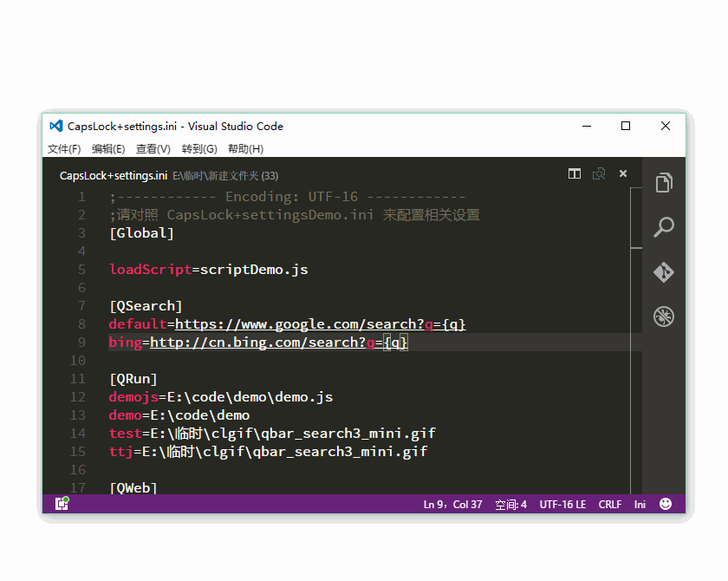
Task: Open the 查看(V) menu
Action: coord(153,148)
